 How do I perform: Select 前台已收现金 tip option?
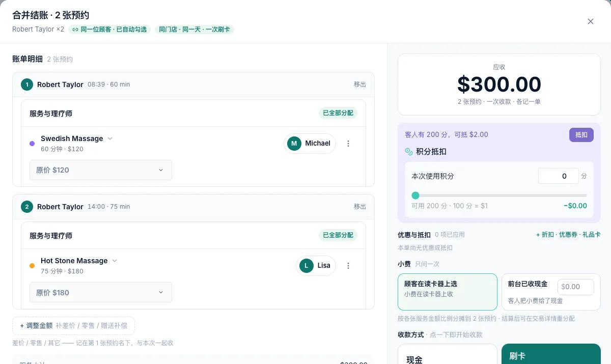tap(551, 292)
